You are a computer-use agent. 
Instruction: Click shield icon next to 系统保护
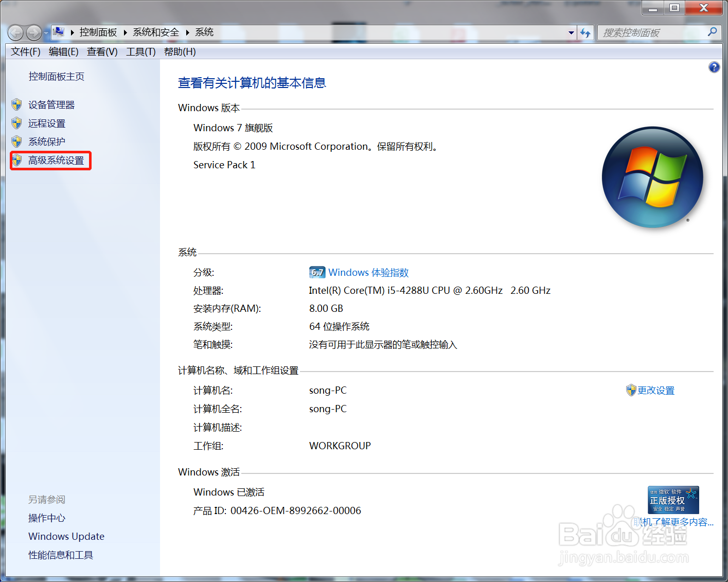click(x=17, y=141)
